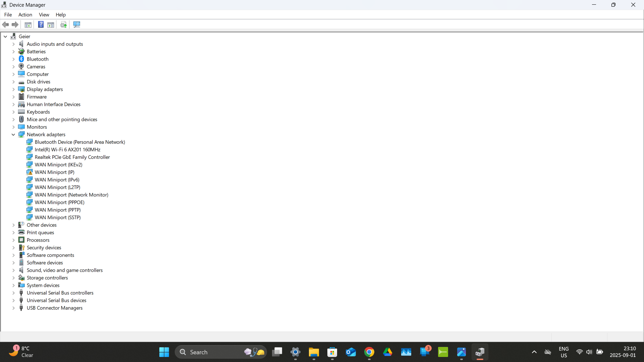Select WAN Miniport (IPv6)
644x362 pixels.
point(57,180)
